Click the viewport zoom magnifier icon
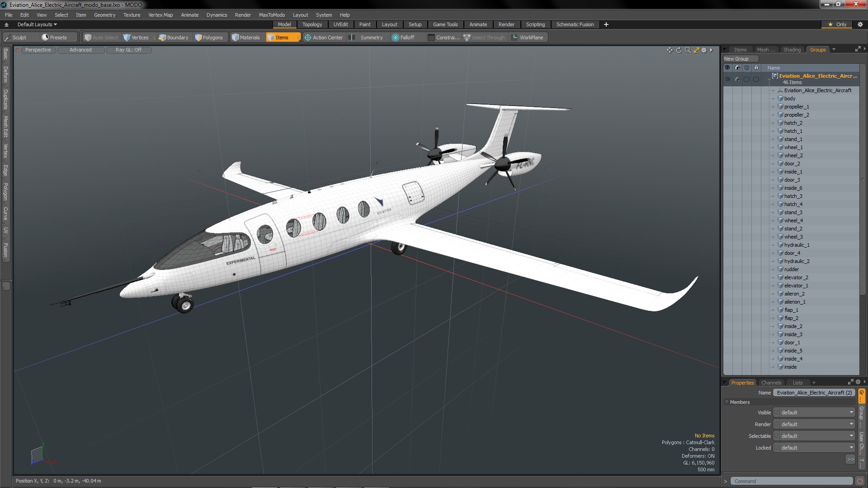The width and height of the screenshot is (868, 488). point(688,50)
